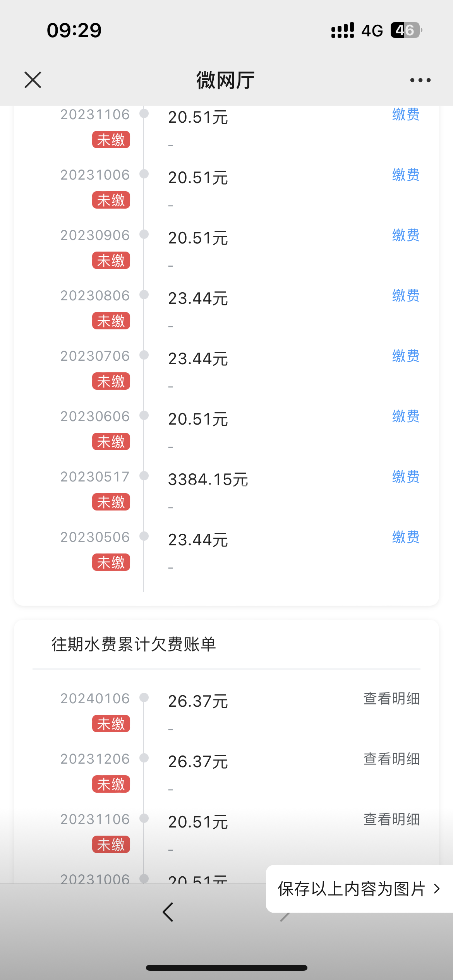Tap the timeline dot beside 20240106

144,697
